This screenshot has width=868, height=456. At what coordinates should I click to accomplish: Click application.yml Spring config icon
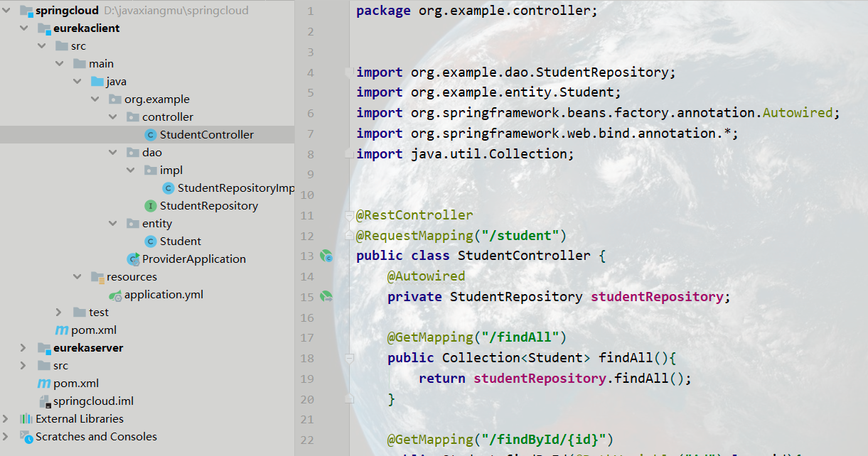point(115,295)
